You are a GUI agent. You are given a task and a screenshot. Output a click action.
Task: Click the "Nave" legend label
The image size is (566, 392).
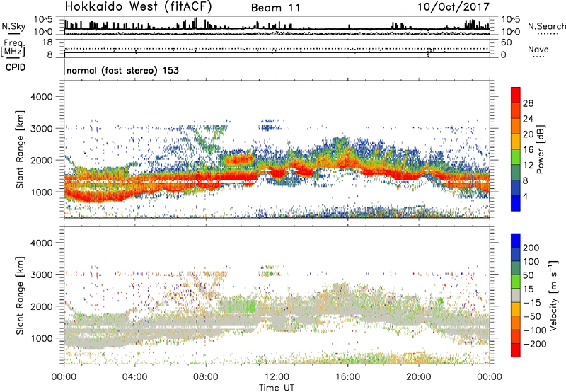[x=538, y=50]
